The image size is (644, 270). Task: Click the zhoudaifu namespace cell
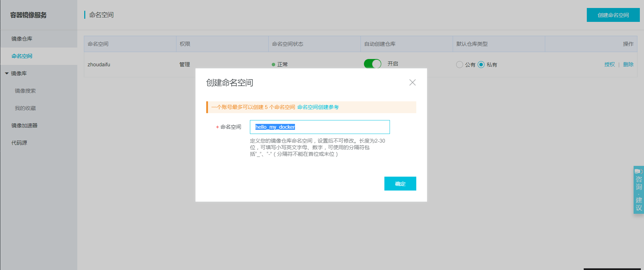[99, 65]
